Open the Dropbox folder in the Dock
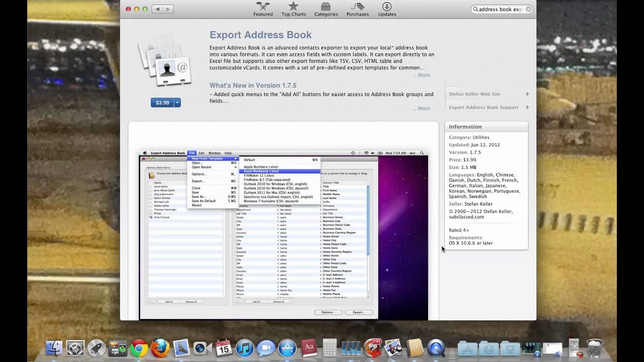 (510, 348)
